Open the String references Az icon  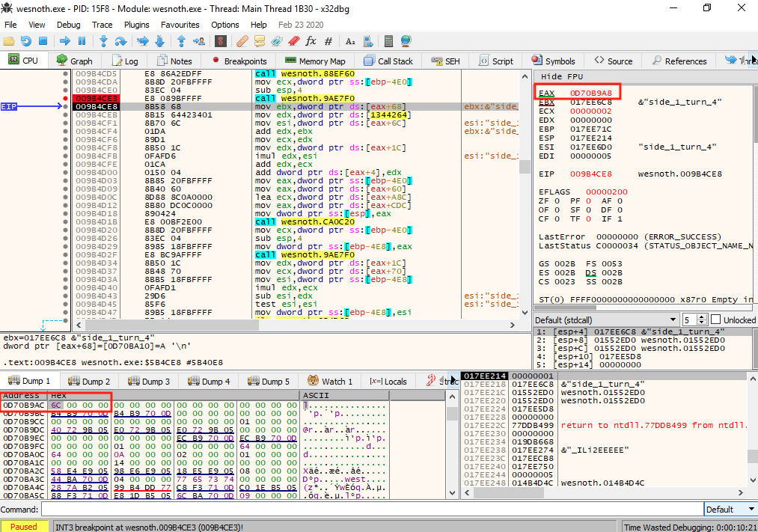[350, 41]
